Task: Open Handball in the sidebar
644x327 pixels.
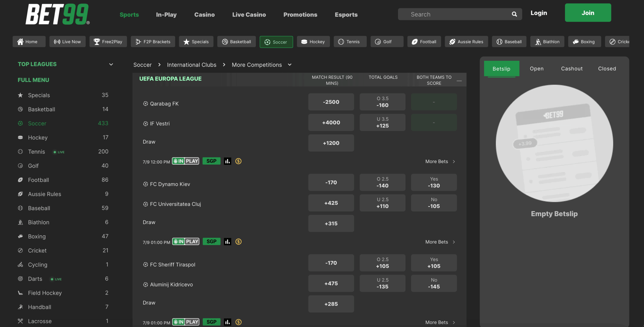Action: 63,307
